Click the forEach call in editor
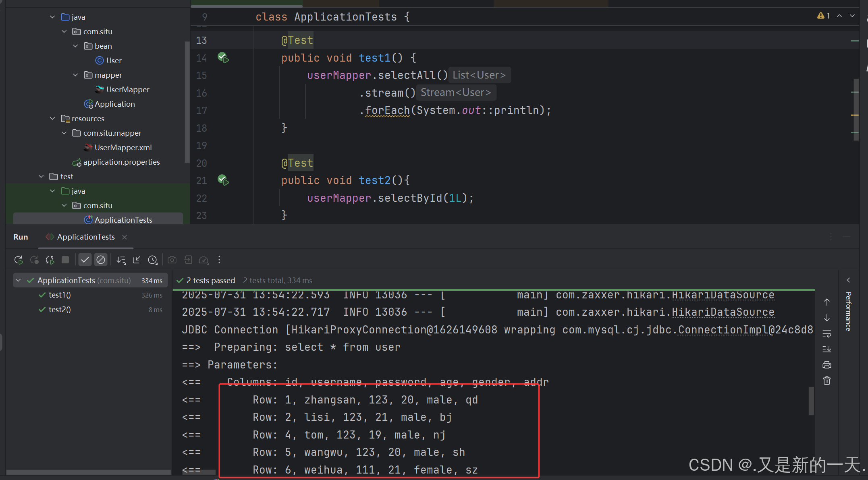 (387, 110)
